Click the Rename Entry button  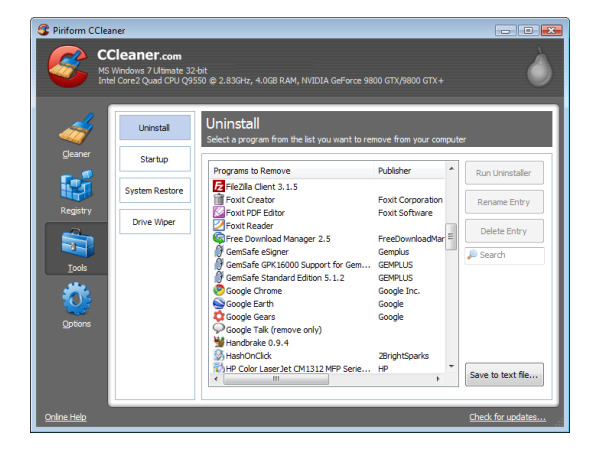click(504, 202)
